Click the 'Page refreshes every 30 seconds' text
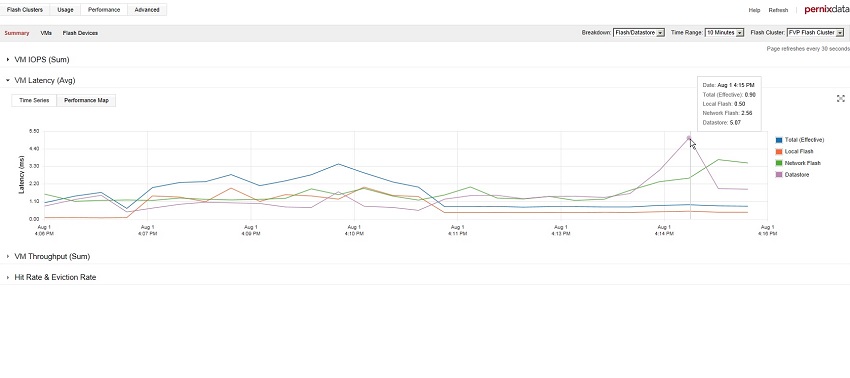The width and height of the screenshot is (850, 378). click(808, 49)
